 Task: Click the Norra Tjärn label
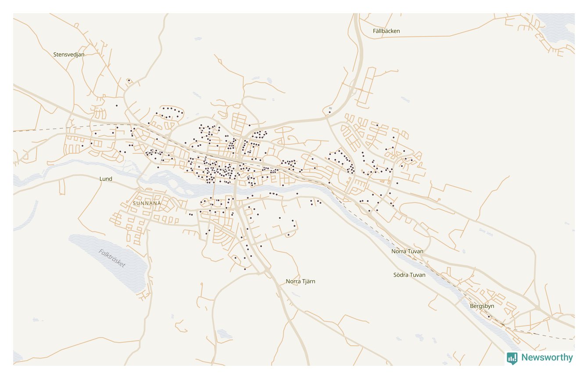point(300,281)
